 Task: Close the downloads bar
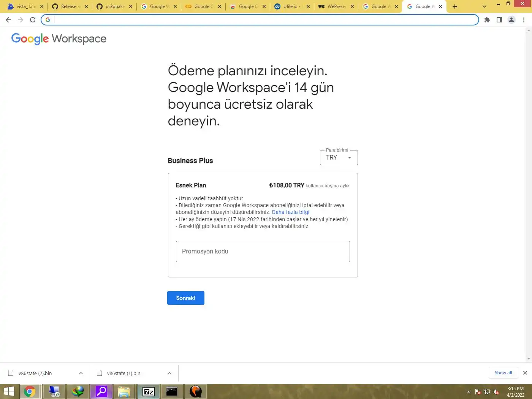525,373
